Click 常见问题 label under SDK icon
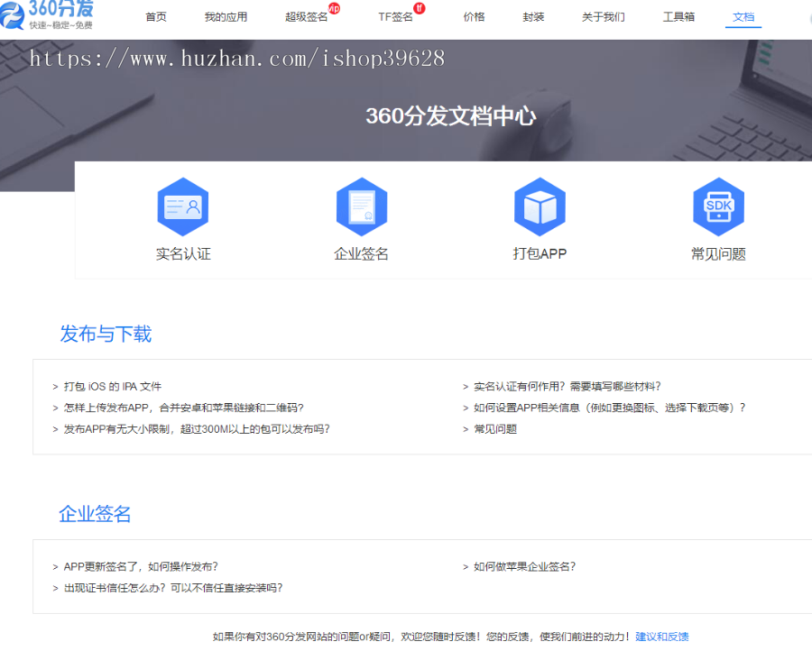Screen dimensions: 812x651 click(x=718, y=254)
